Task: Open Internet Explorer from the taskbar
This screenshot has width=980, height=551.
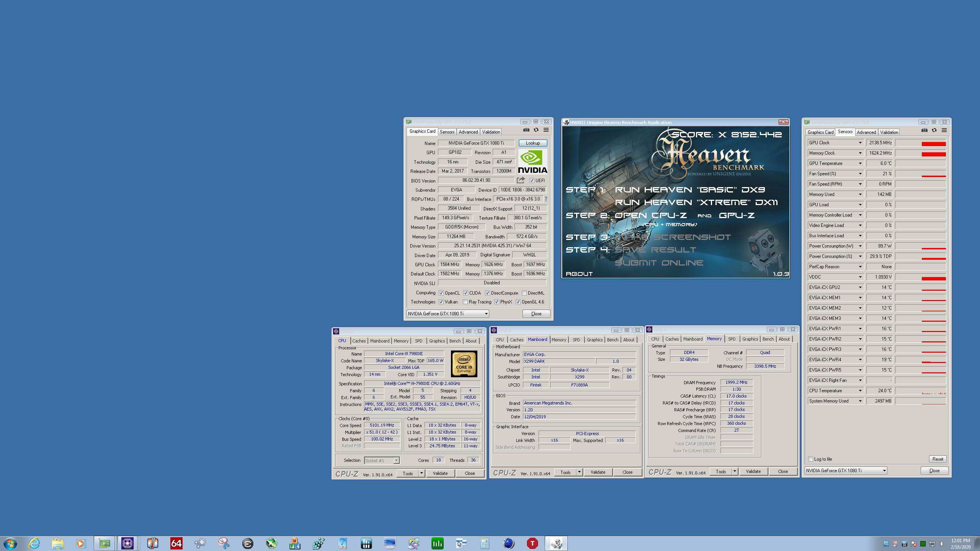Action: 34,543
